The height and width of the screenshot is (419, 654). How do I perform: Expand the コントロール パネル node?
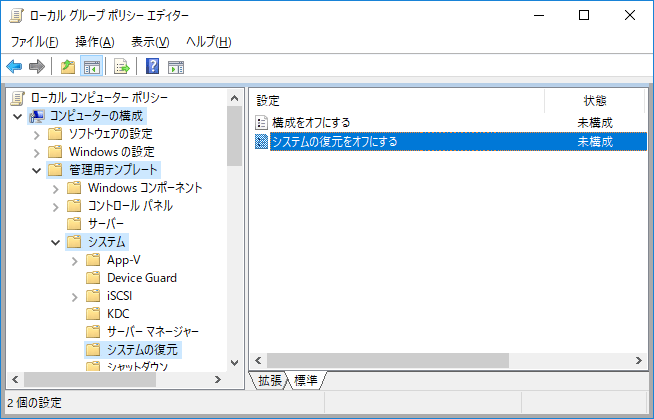55,207
